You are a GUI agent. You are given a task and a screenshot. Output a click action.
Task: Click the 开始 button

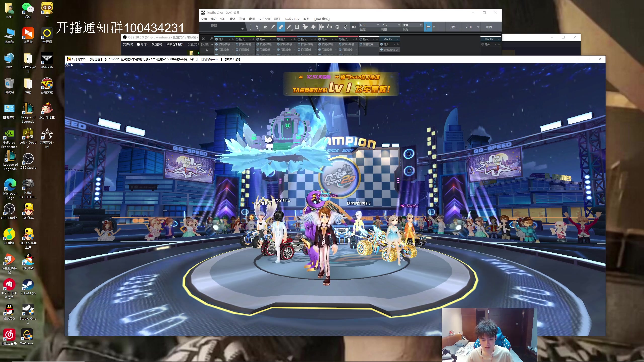[453, 27]
